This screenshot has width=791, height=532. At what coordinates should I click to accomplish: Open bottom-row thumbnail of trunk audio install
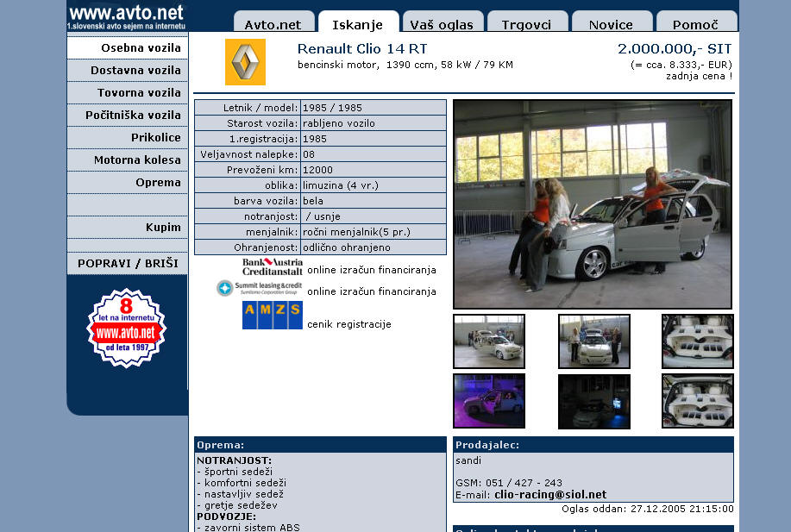[x=698, y=401]
